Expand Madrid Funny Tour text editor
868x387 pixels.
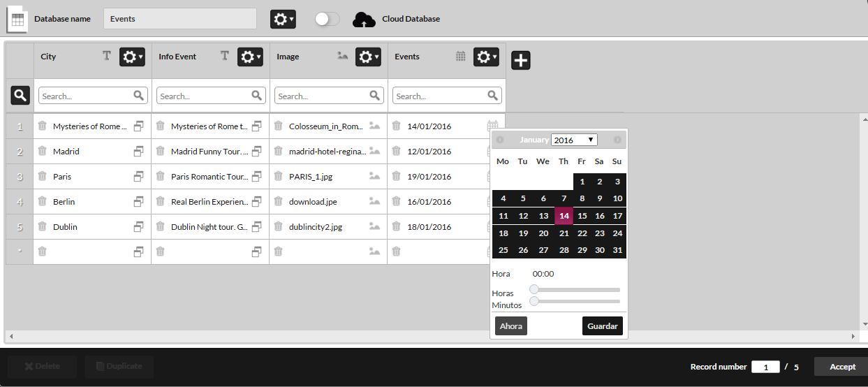pos(257,151)
